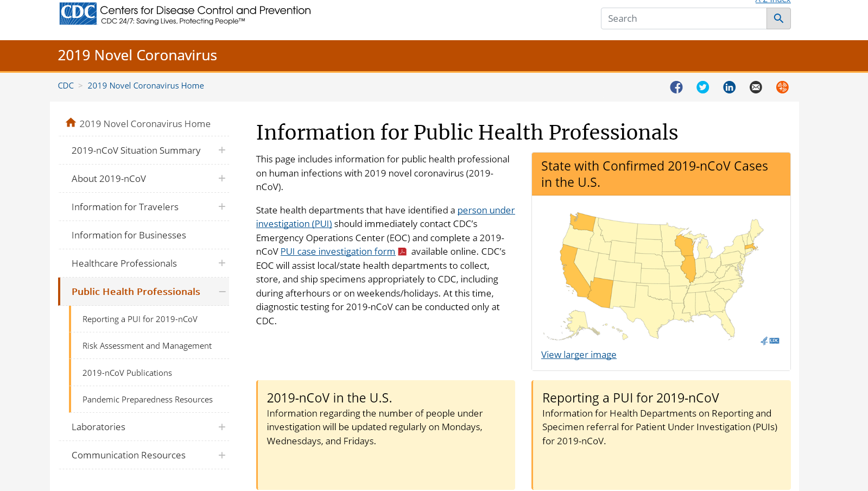The height and width of the screenshot is (491, 868).
Task: Open 2019-nCoV Situation Summary page
Action: click(x=136, y=150)
